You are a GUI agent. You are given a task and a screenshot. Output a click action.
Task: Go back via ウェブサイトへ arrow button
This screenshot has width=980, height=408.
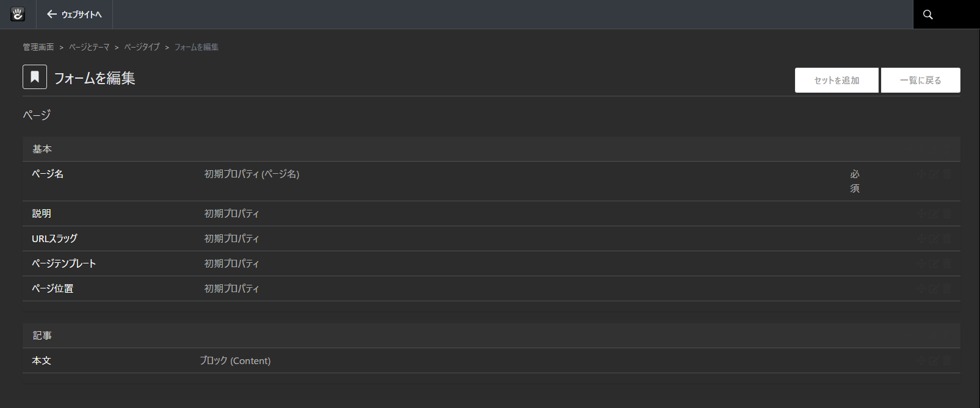pos(74,14)
